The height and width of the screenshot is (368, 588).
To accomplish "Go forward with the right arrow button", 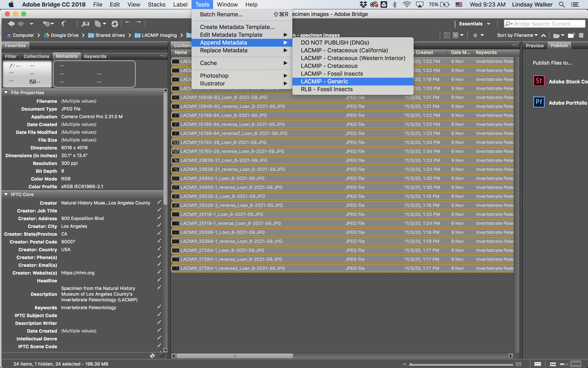I will (21, 24).
